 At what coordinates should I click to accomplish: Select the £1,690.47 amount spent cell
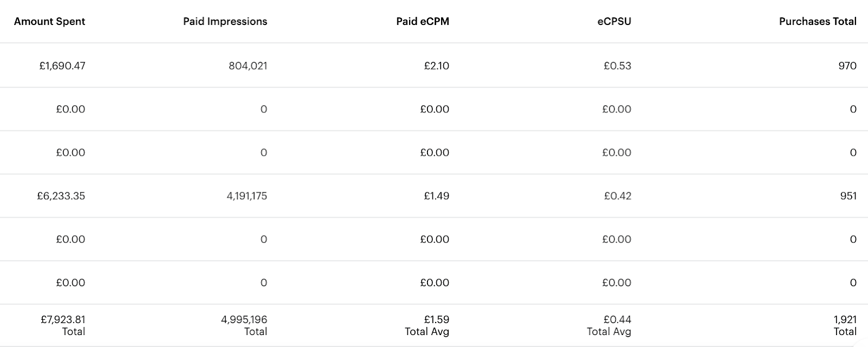point(62,66)
